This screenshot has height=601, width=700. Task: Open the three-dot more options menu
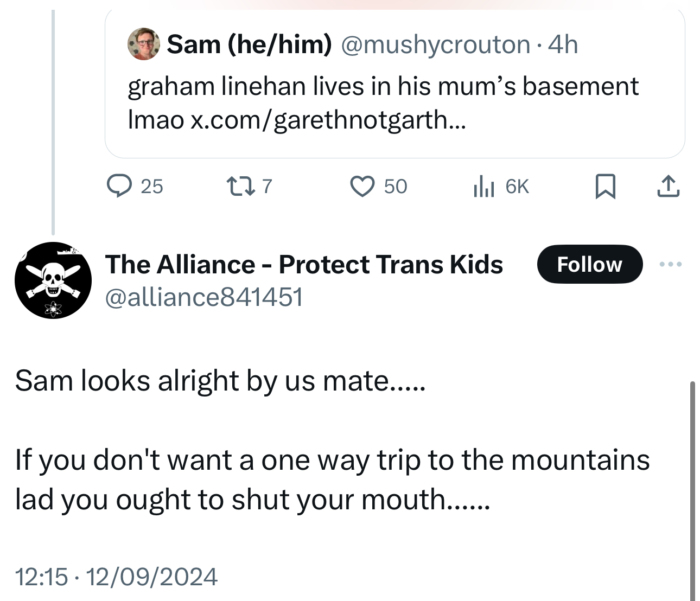pos(670,265)
